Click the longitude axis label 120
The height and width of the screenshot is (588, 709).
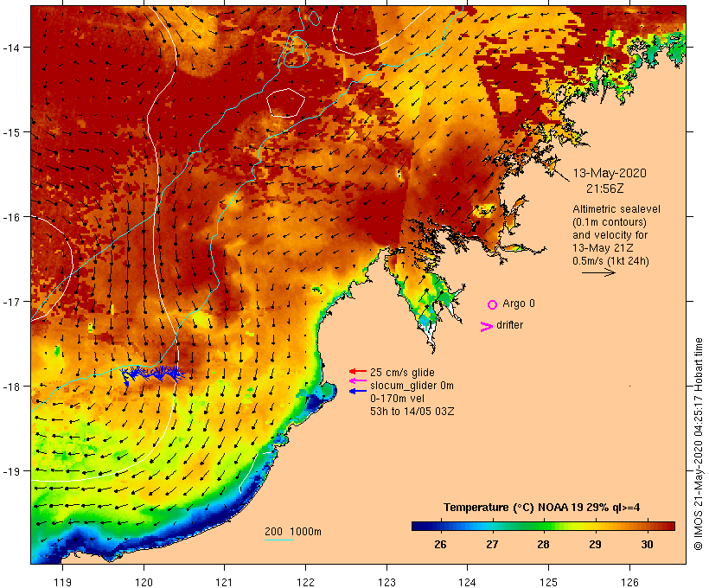(144, 582)
